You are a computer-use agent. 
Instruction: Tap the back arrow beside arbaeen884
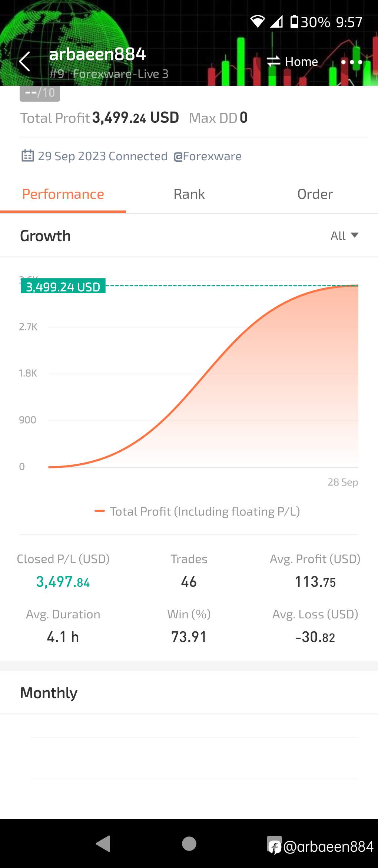click(x=24, y=62)
